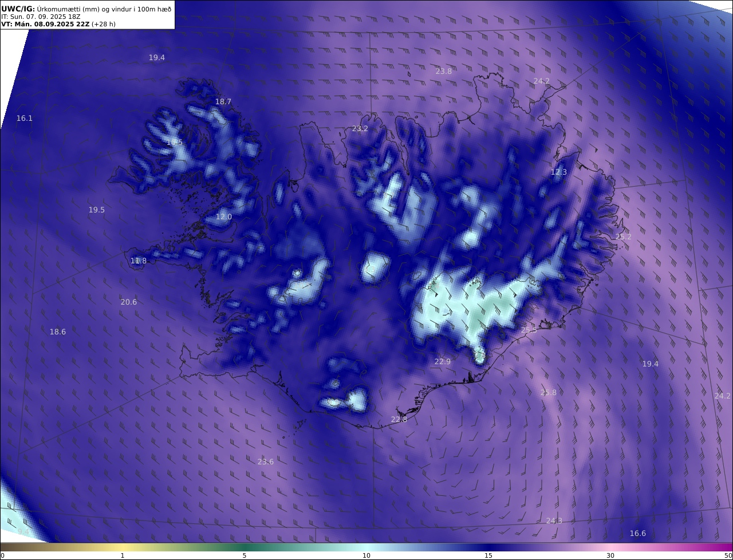
Task: Click the 15 tick label on the colour scale
Action: pyautogui.click(x=488, y=555)
